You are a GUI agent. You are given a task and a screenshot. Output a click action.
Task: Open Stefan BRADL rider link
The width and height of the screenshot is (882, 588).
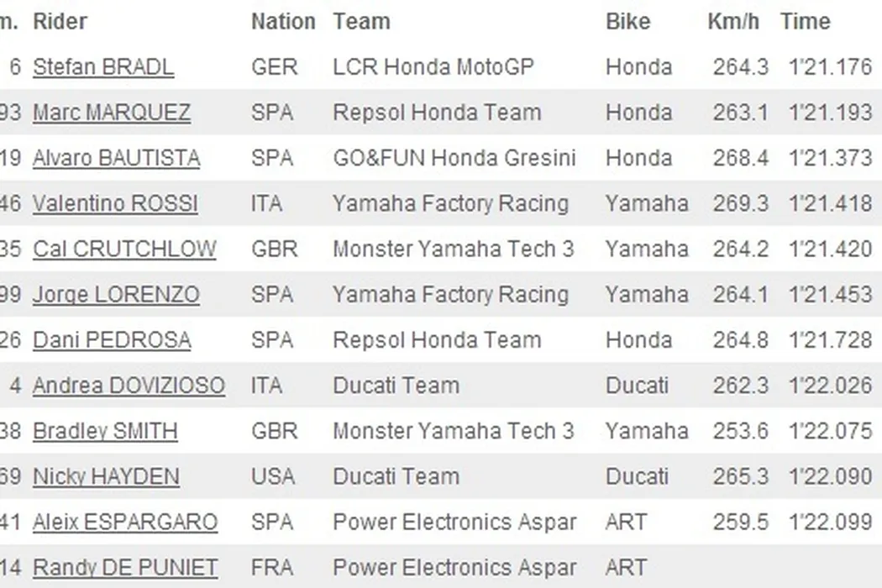click(103, 67)
